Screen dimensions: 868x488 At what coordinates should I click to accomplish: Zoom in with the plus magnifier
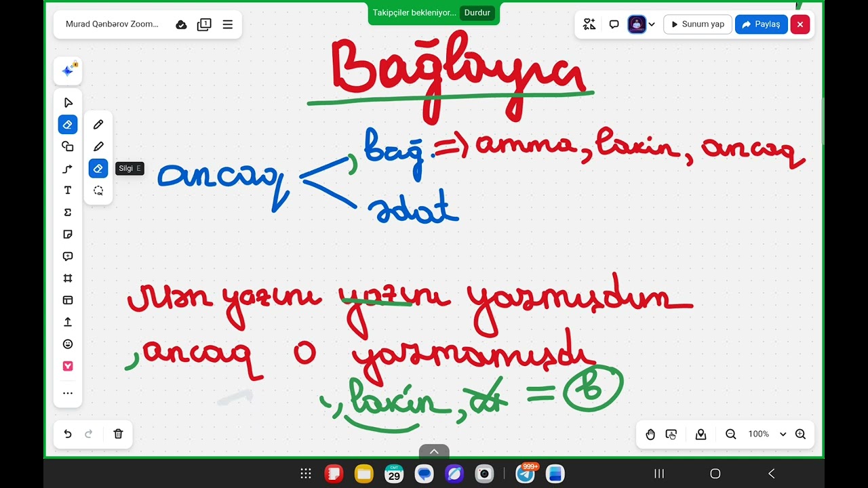(x=800, y=434)
